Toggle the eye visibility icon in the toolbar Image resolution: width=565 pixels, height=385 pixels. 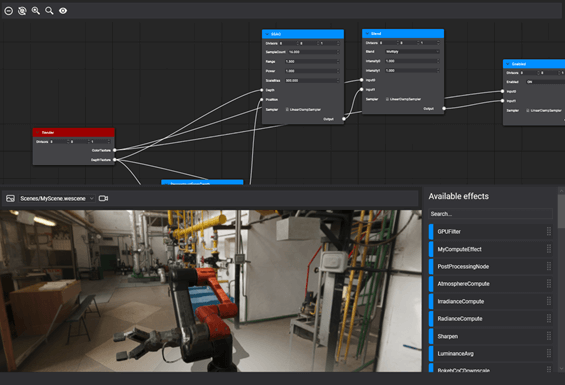[63, 11]
